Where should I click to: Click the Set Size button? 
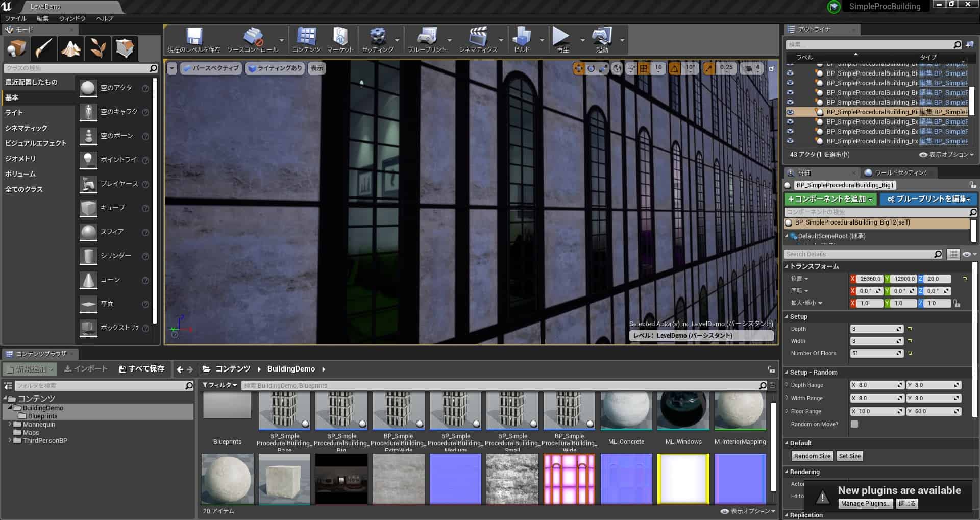coord(850,456)
